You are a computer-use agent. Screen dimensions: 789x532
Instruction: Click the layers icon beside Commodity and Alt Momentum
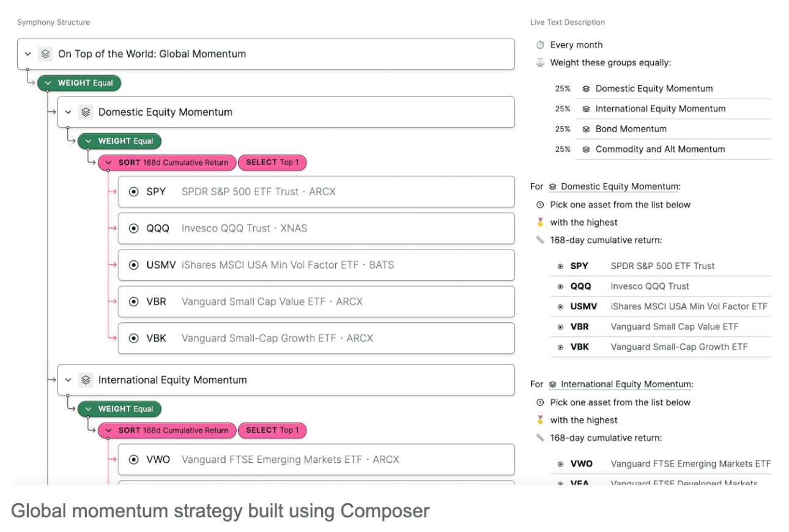pyautogui.click(x=586, y=149)
